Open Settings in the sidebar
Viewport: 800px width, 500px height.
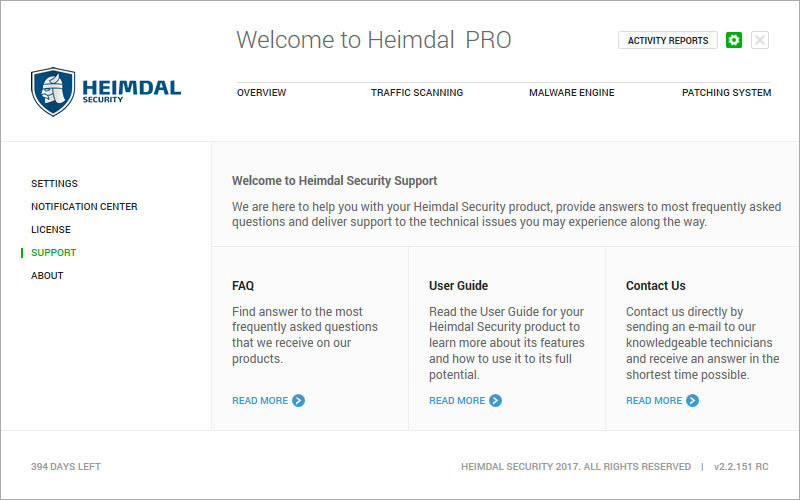[x=55, y=184]
